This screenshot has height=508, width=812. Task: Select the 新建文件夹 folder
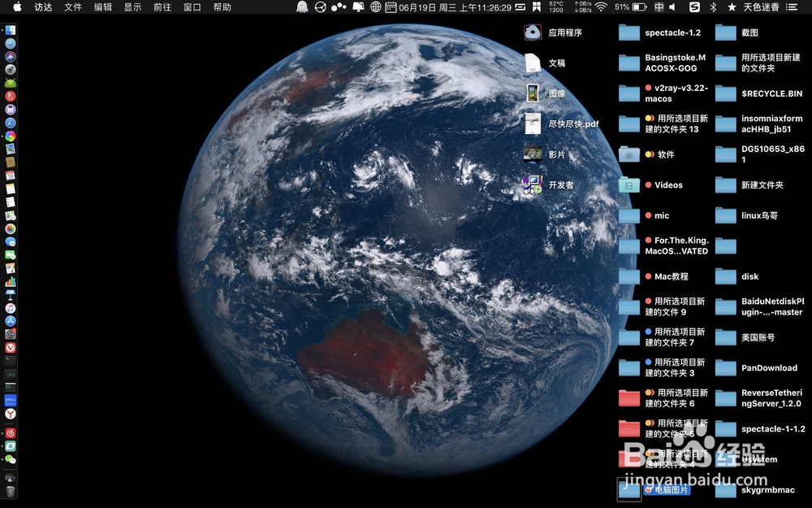tap(749, 185)
